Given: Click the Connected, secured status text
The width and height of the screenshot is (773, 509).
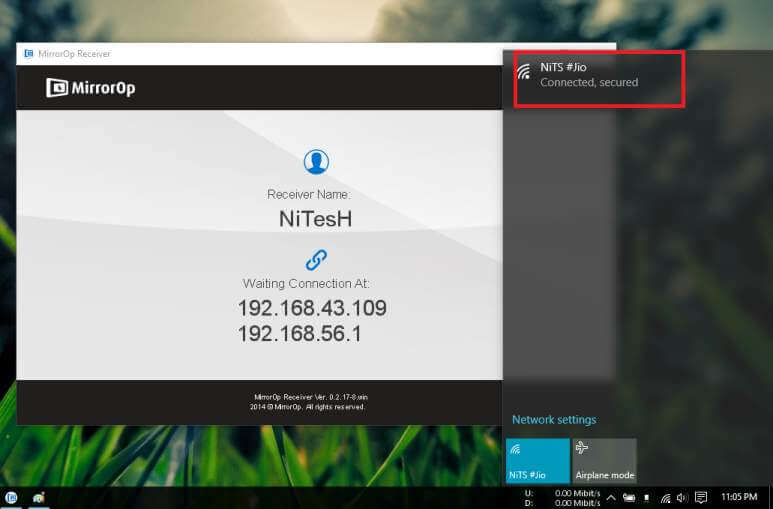Looking at the screenshot, I should tap(589, 82).
